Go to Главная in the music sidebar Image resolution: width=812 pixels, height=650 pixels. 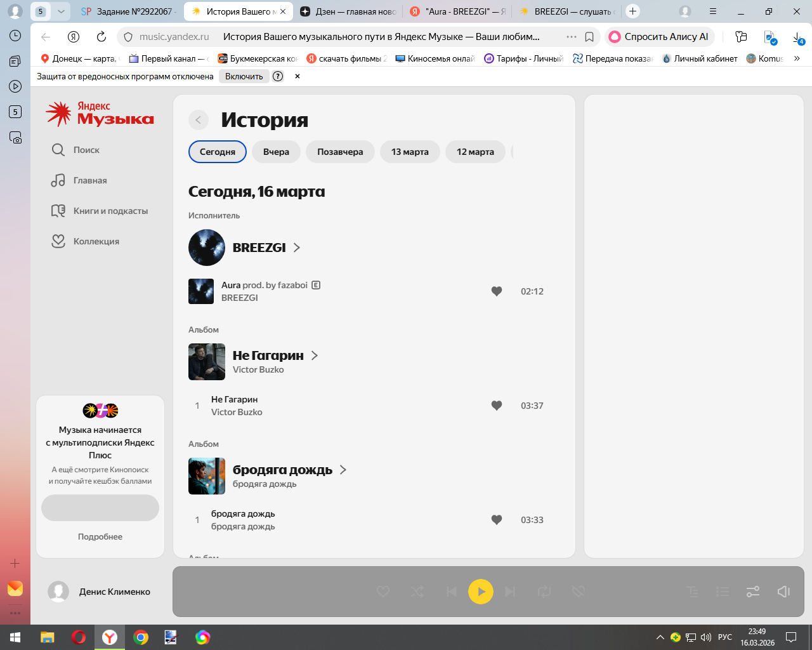click(x=79, y=180)
